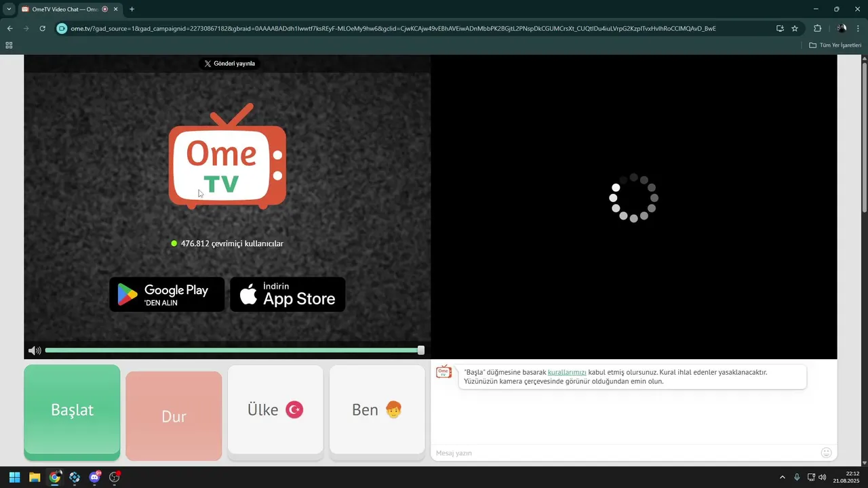Reload the page with the refresh icon

[x=42, y=28]
